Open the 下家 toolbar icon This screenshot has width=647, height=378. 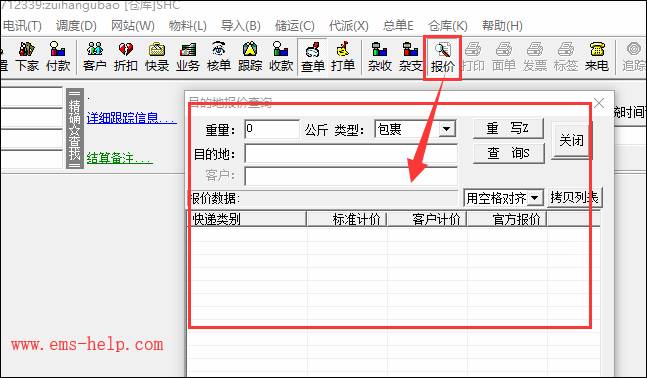pos(27,57)
